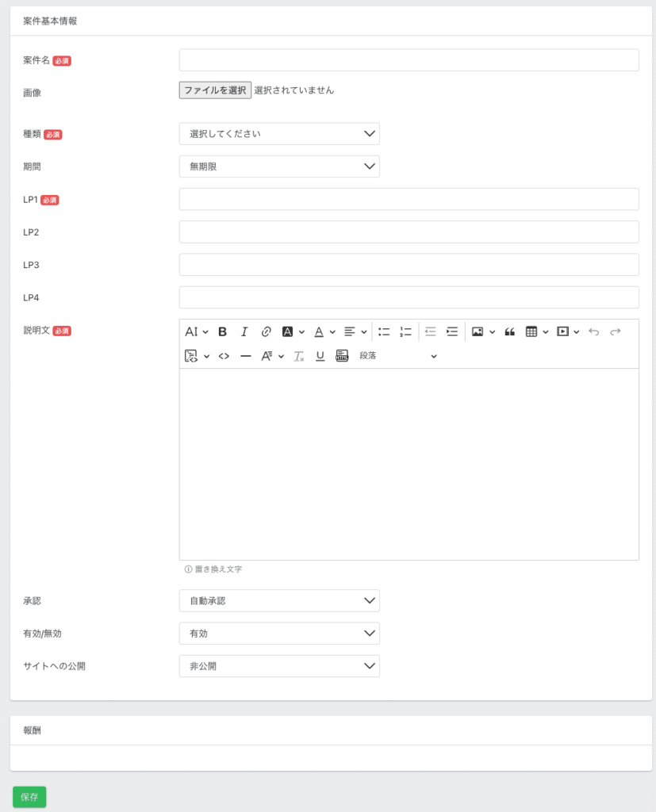This screenshot has height=812, width=656.
Task: Click inside the 説明文 editor text area
Action: [x=409, y=465]
